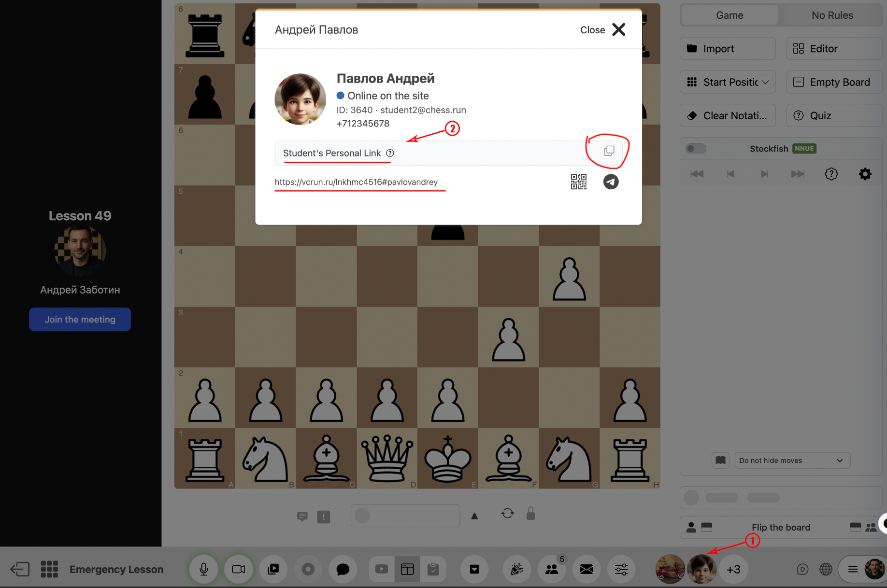Switch to the clipboard task view

(x=433, y=569)
